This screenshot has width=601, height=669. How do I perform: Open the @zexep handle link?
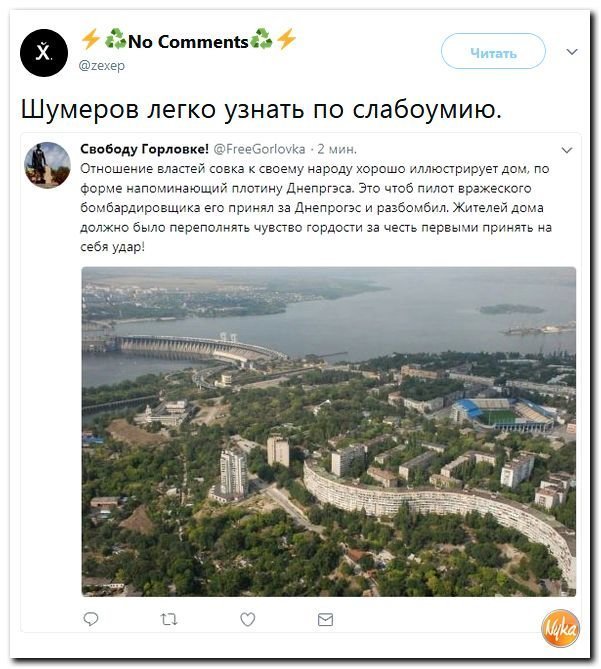(102, 65)
